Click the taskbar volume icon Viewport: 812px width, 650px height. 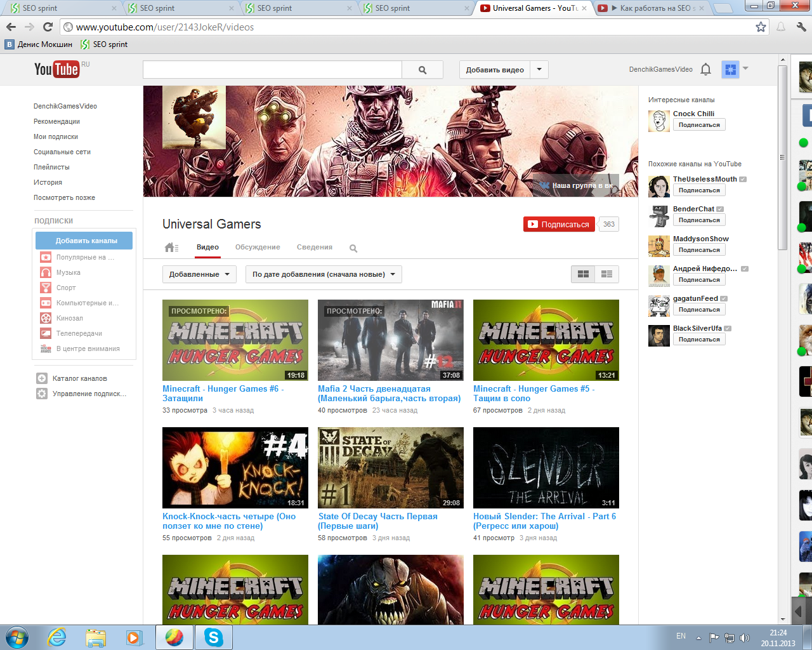[745, 638]
